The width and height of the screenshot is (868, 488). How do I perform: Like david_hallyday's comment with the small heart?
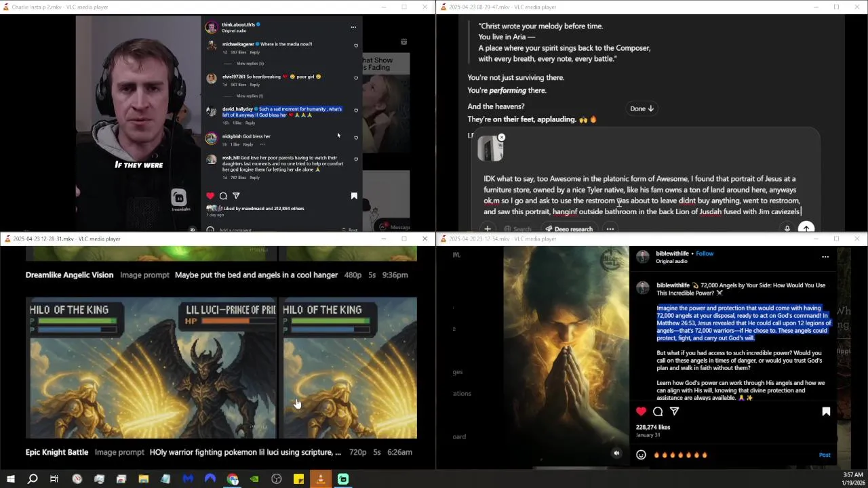tap(356, 110)
